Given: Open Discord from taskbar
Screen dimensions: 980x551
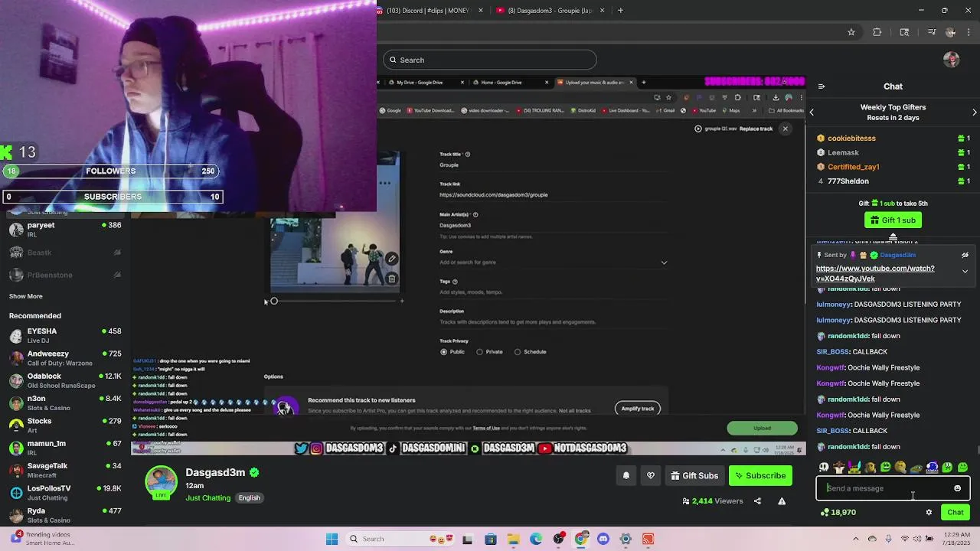Looking at the screenshot, I should coord(603,539).
